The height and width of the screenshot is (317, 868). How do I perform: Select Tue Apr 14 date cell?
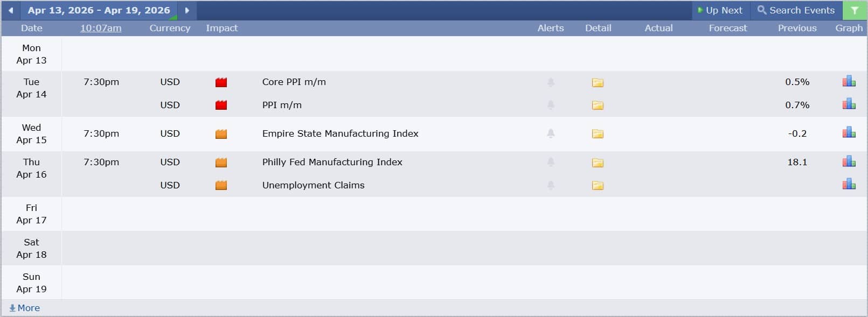[x=31, y=94]
